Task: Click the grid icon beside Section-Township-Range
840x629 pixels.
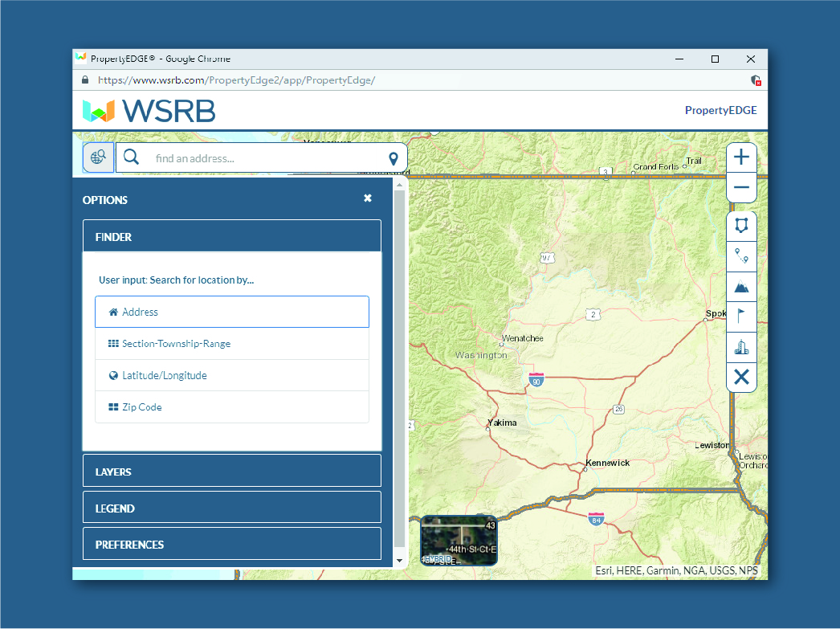Action: pyautogui.click(x=113, y=344)
